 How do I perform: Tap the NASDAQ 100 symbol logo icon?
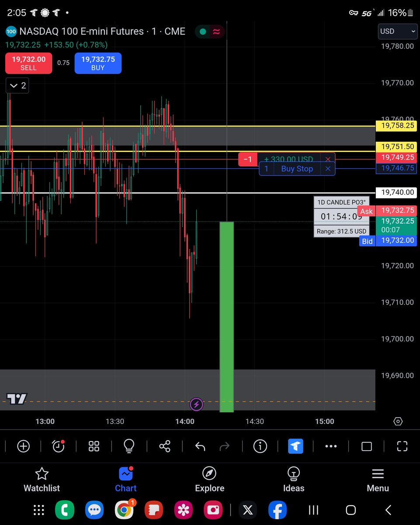coord(11,31)
